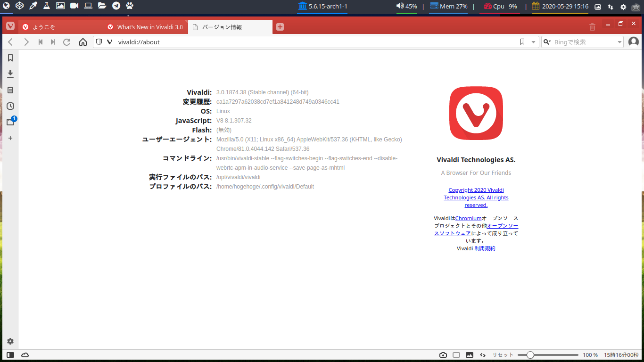The height and width of the screenshot is (362, 644).
Task: Open search engine magnifier in search field
Action: [x=547, y=42]
